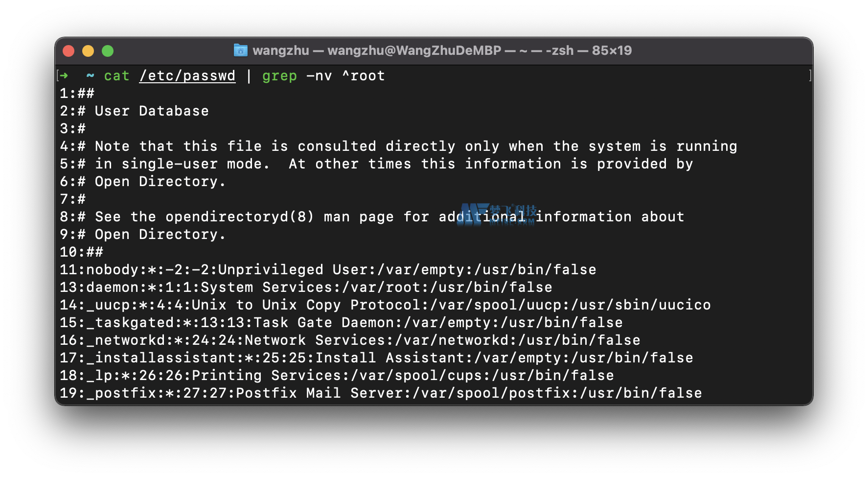868x478 pixels.
Task: Maximize the terminal with green button
Action: click(x=108, y=51)
